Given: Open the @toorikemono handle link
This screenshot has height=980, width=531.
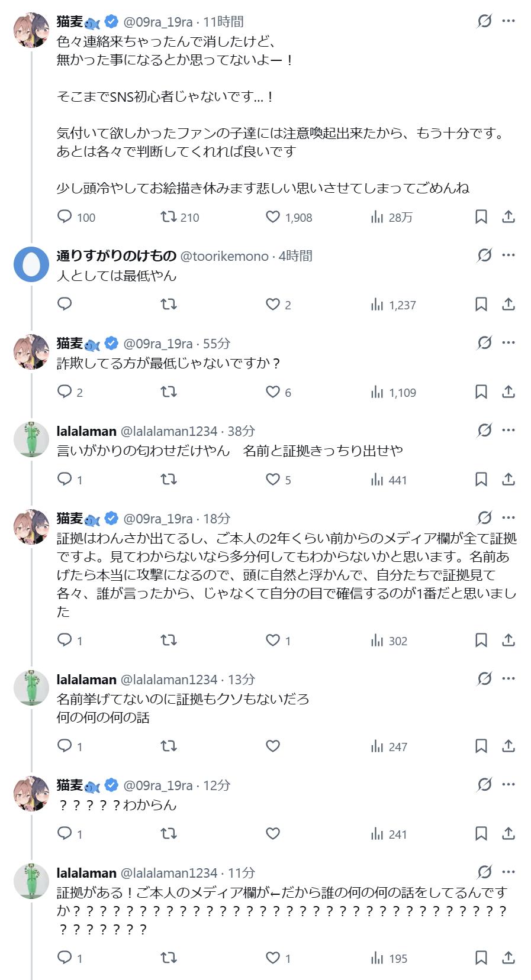Looking at the screenshot, I should [224, 256].
